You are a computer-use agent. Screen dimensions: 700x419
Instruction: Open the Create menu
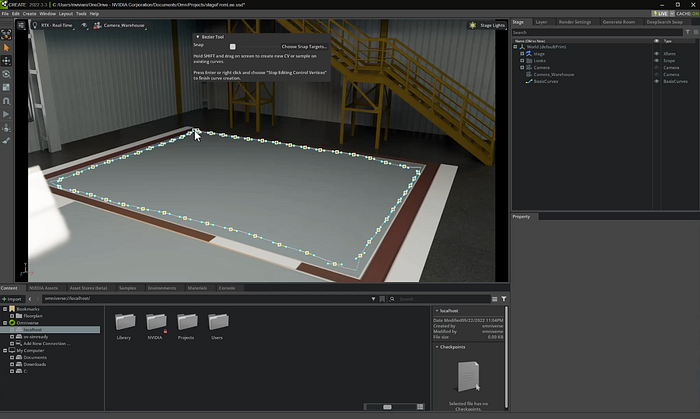[29, 13]
